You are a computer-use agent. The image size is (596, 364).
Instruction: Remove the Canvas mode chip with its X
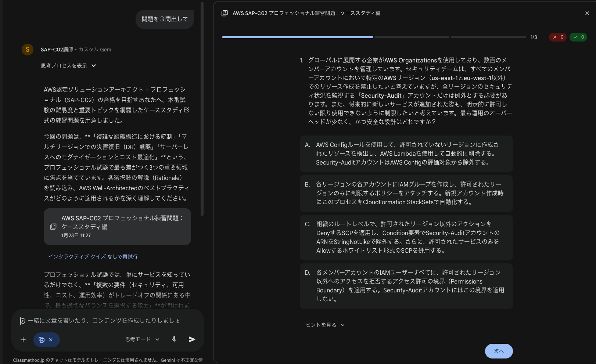point(51,340)
